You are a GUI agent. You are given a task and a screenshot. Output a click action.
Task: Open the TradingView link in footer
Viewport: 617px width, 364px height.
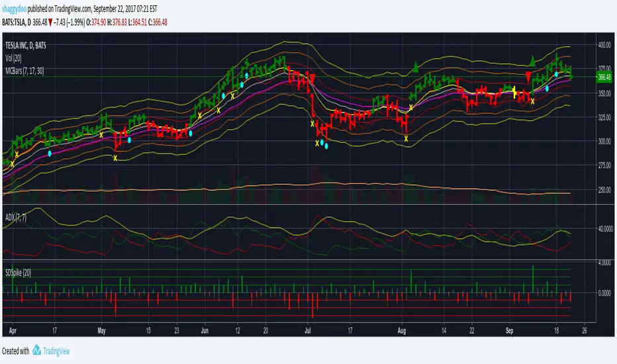coord(56,351)
